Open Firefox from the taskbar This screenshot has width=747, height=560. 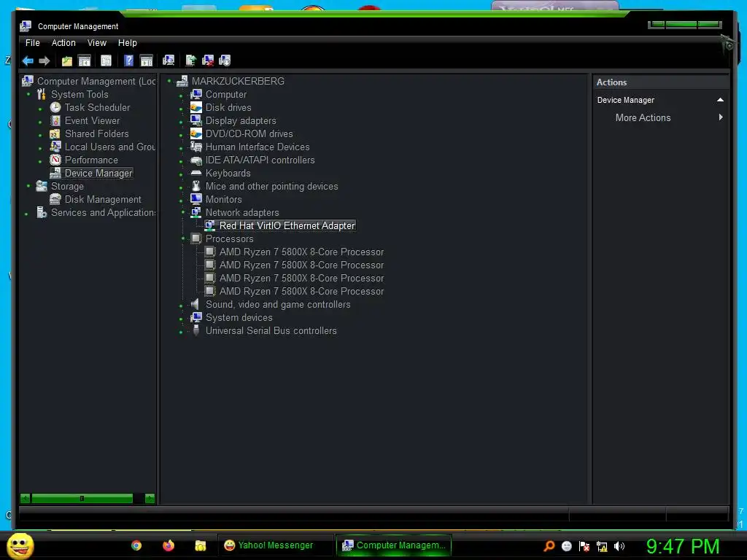click(169, 545)
